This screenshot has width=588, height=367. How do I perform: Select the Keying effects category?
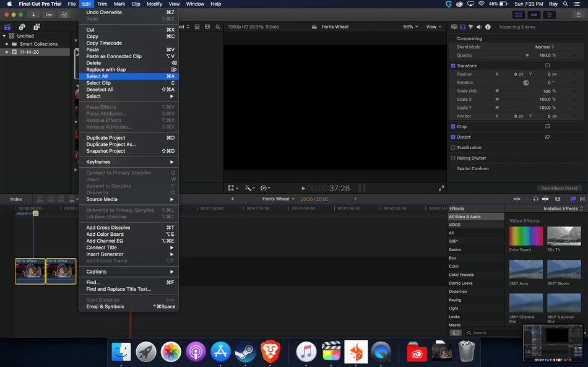point(455,300)
